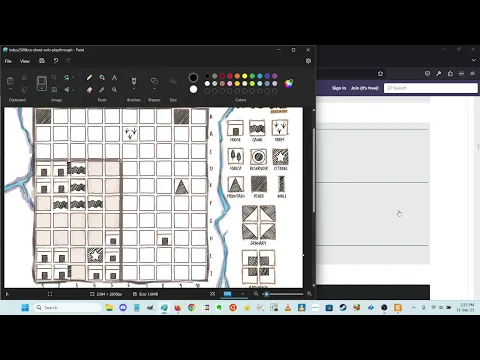The height and width of the screenshot is (360, 480).
Task: Click the Resize icon
Action: (54, 89)
